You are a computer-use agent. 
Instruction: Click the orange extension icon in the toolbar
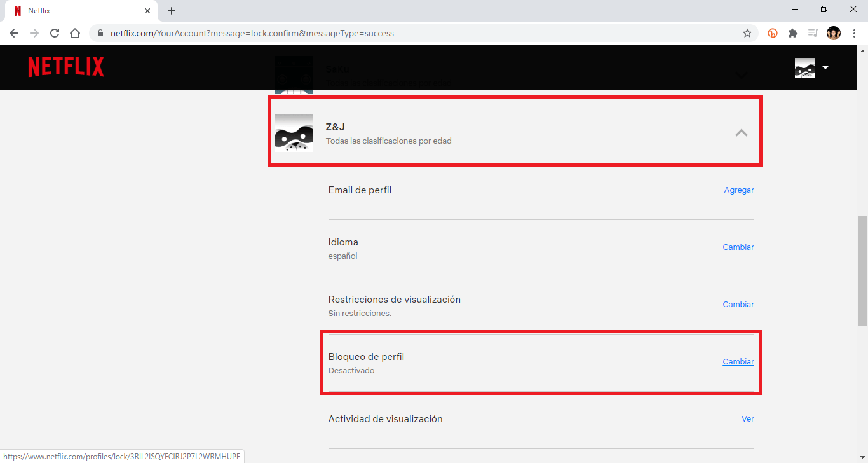tap(773, 33)
